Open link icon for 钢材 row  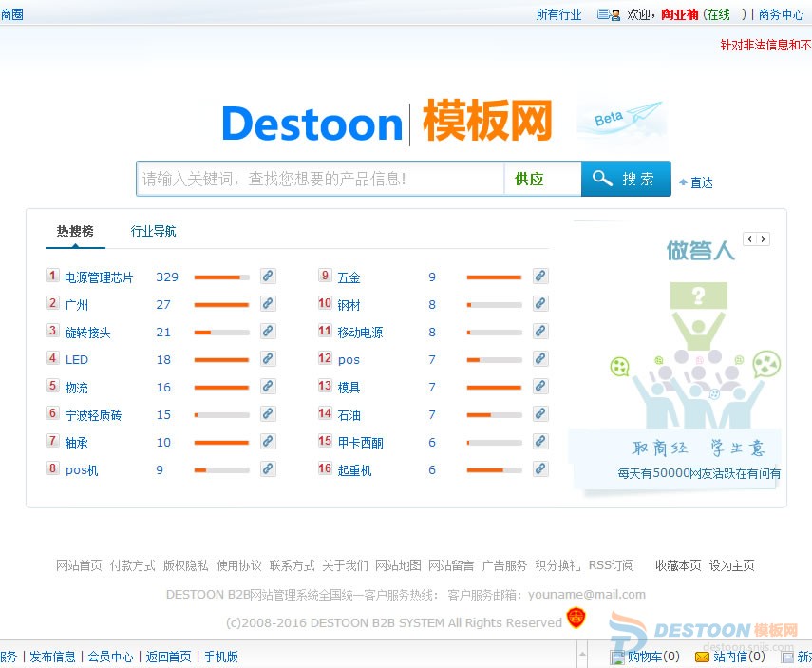point(540,304)
